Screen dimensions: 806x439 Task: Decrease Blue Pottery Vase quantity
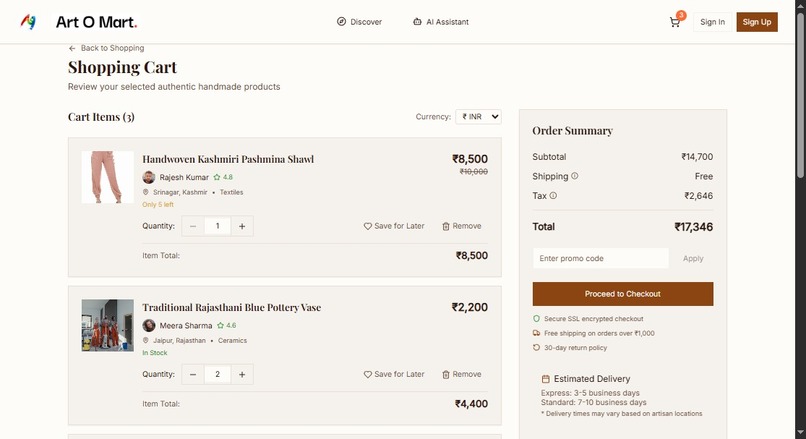click(x=193, y=374)
